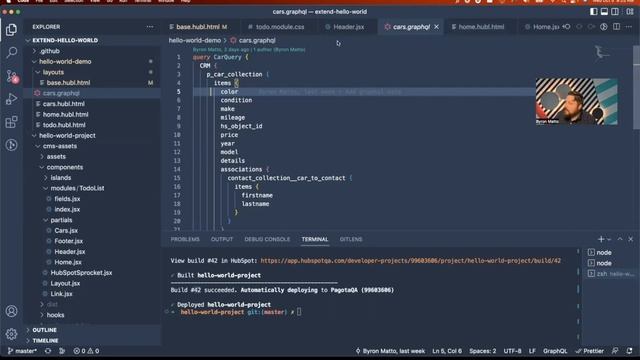Image resolution: width=640 pixels, height=360 pixels.
Task: Click GraphQL language mode in status bar
Action: 555,351
